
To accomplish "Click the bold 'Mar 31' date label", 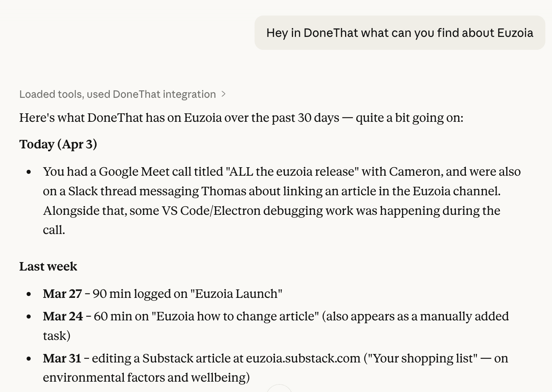I will tap(62, 358).
